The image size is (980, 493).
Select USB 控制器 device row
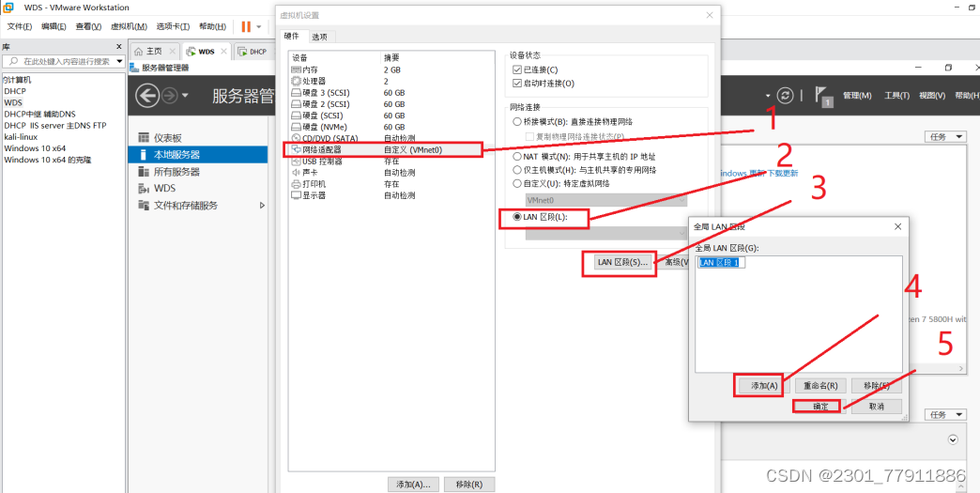391,162
